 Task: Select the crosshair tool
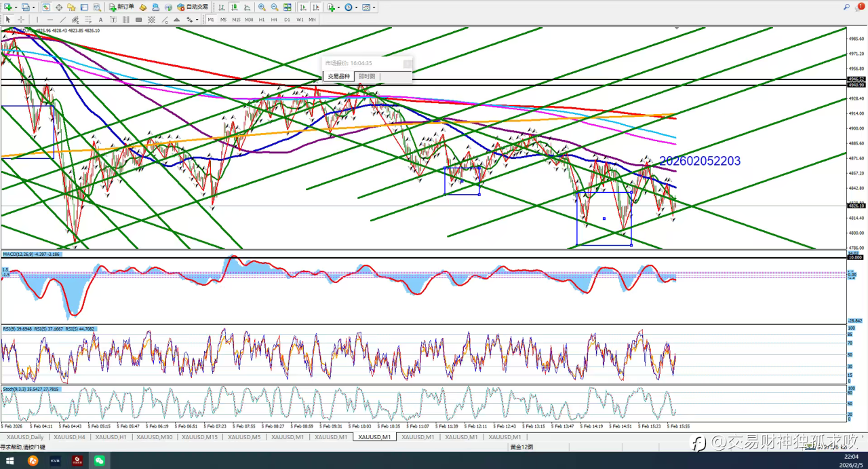click(21, 20)
